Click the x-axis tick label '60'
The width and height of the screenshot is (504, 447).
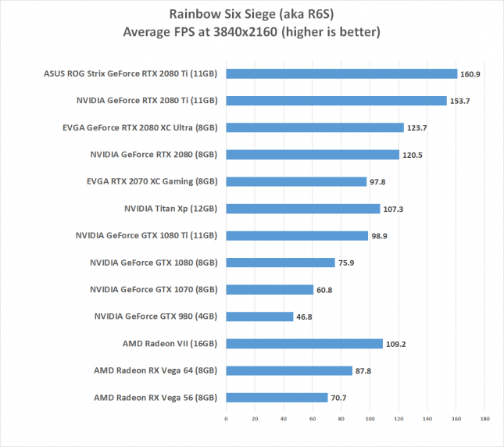tap(313, 419)
